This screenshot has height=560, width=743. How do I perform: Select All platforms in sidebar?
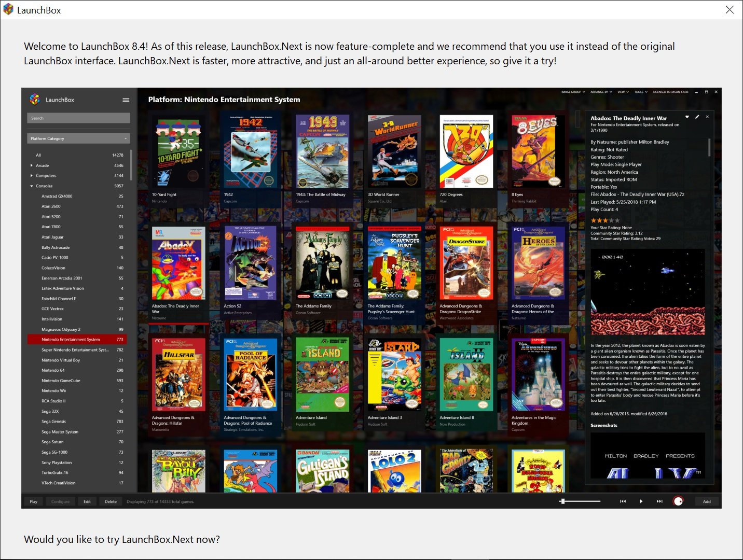click(77, 155)
